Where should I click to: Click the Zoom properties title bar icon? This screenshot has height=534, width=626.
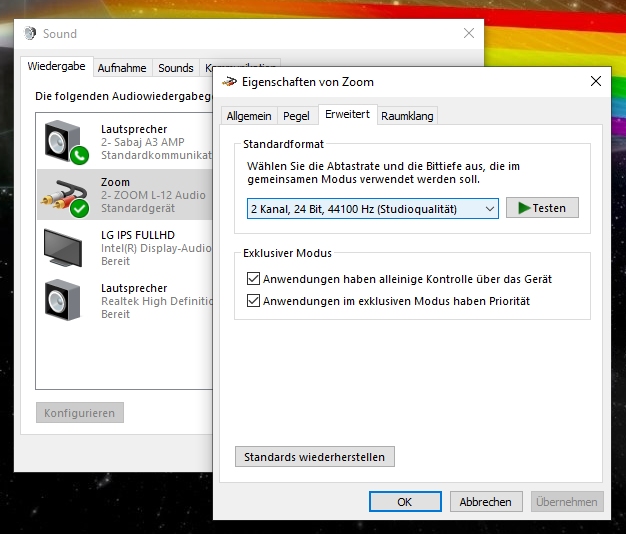coord(229,82)
